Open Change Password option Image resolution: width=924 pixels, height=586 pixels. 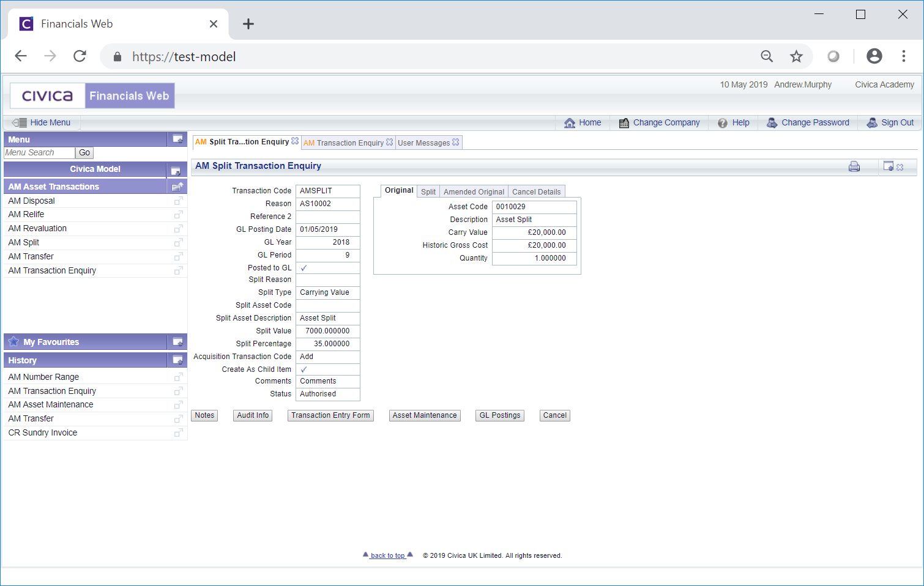808,122
